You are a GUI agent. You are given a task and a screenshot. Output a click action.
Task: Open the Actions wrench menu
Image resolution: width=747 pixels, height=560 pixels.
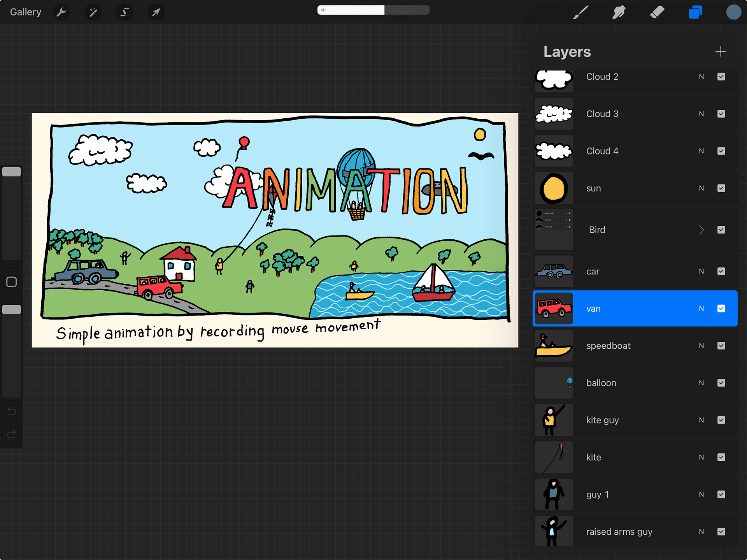pos(61,12)
